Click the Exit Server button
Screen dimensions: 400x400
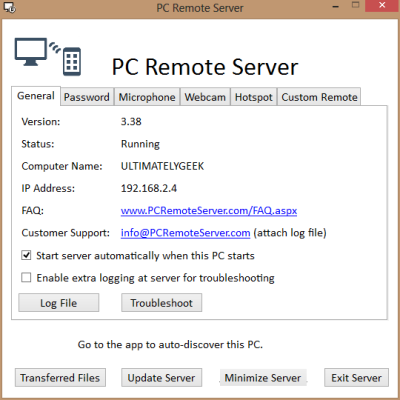(x=356, y=378)
